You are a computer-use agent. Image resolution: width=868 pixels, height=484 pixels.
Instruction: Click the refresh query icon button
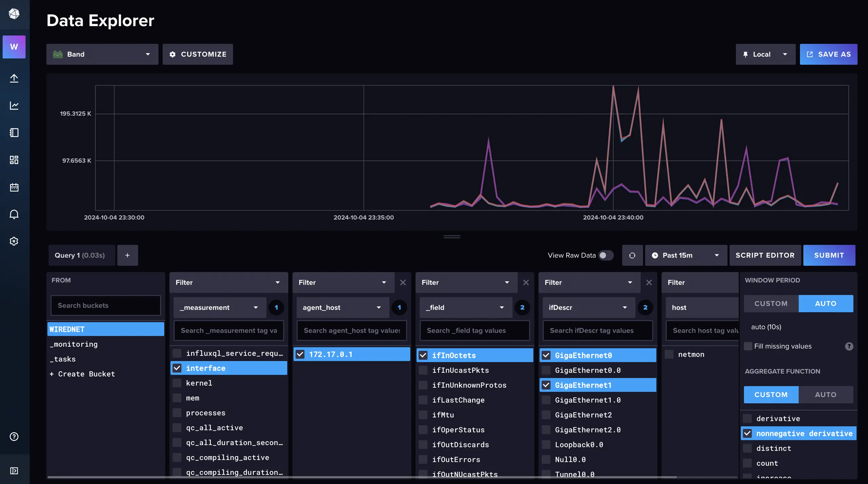click(x=632, y=255)
